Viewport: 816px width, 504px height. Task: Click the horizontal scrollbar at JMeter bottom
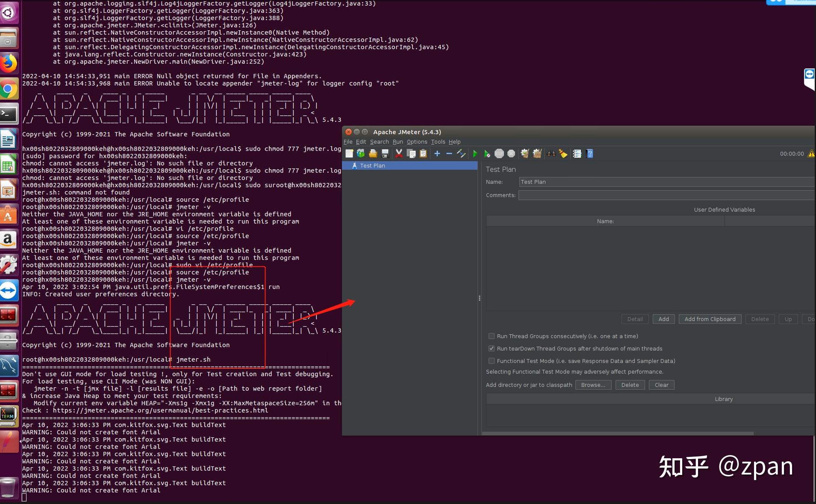tap(618, 433)
